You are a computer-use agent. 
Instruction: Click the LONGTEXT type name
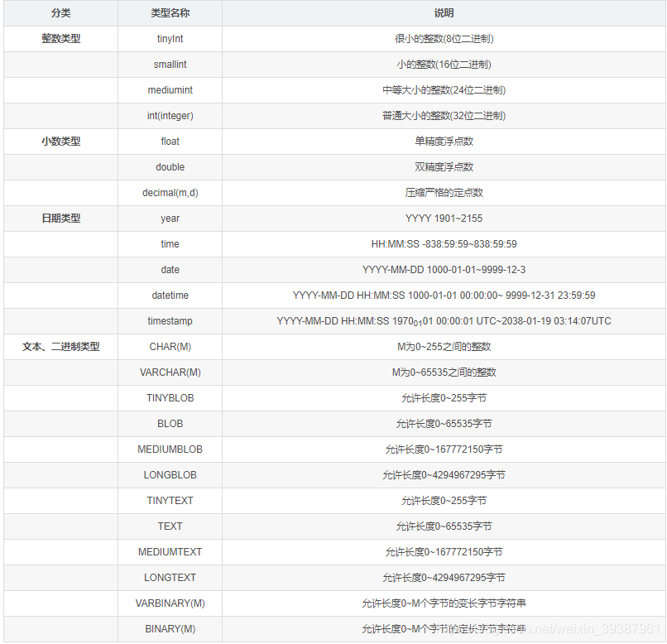[170, 578]
